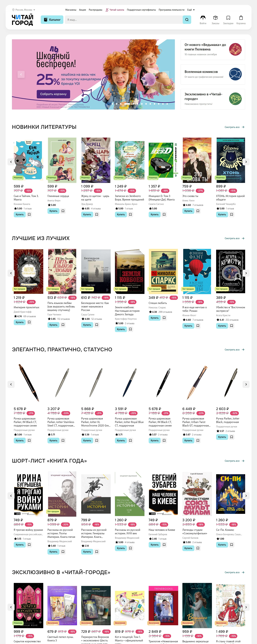
Task: Toggle bookmark for Империя проклятых
Action: (x=29, y=322)
